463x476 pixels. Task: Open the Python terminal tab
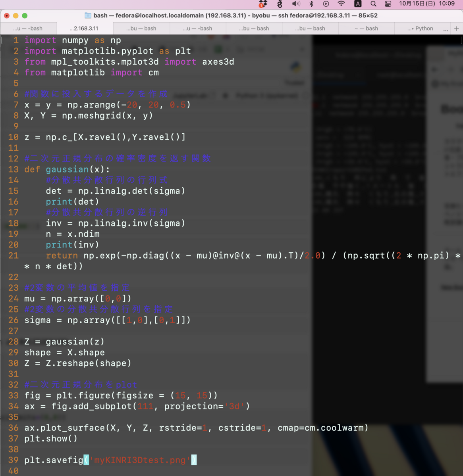pos(421,28)
